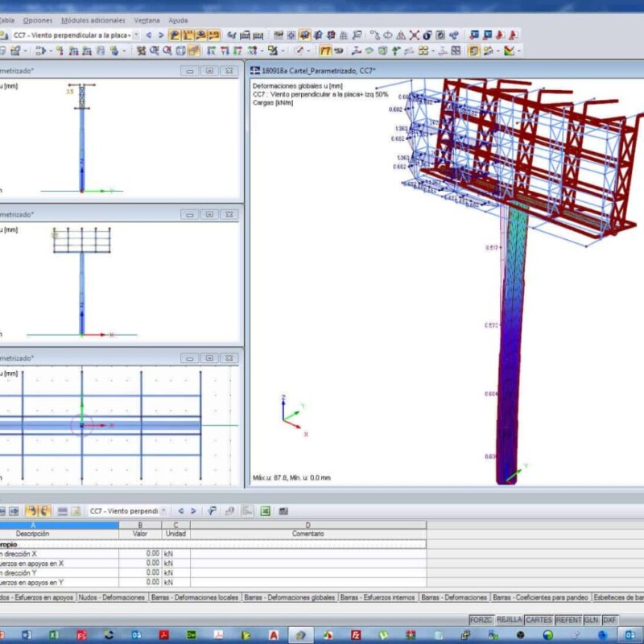Click the selection cursor icon in second toolbar
Image resolution: width=644 pixels, height=644 pixels.
pyautogui.click(x=142, y=51)
